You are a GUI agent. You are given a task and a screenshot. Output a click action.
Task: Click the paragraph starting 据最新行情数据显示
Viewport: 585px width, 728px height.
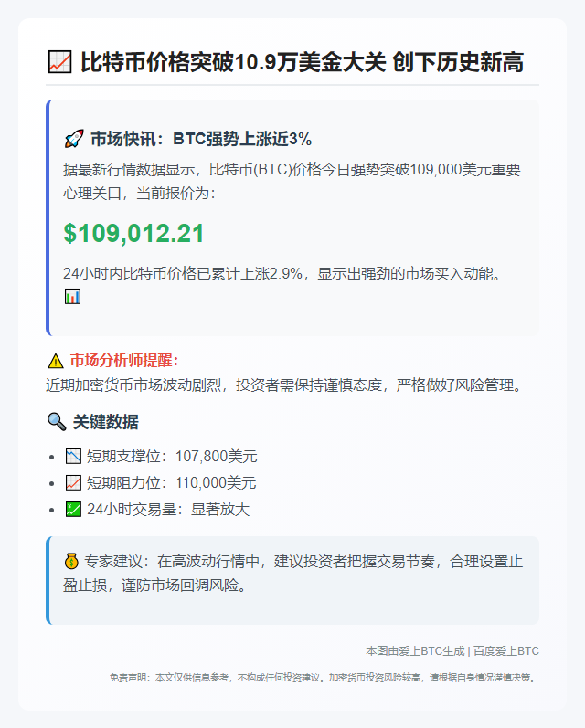coord(292,182)
